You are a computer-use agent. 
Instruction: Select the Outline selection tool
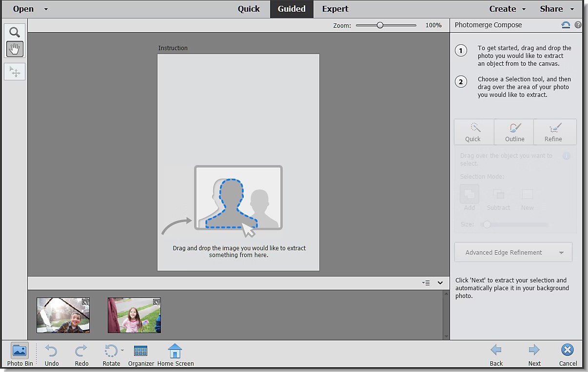tap(514, 132)
